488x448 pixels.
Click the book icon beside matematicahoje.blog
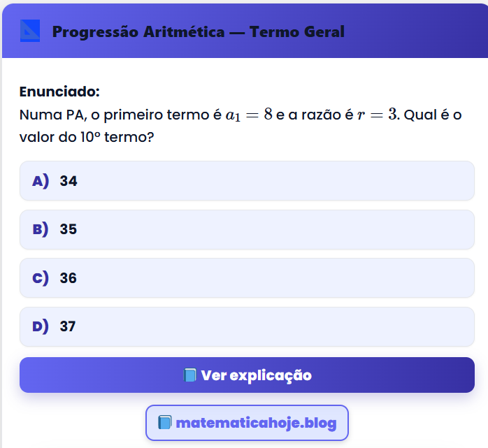[x=165, y=423]
